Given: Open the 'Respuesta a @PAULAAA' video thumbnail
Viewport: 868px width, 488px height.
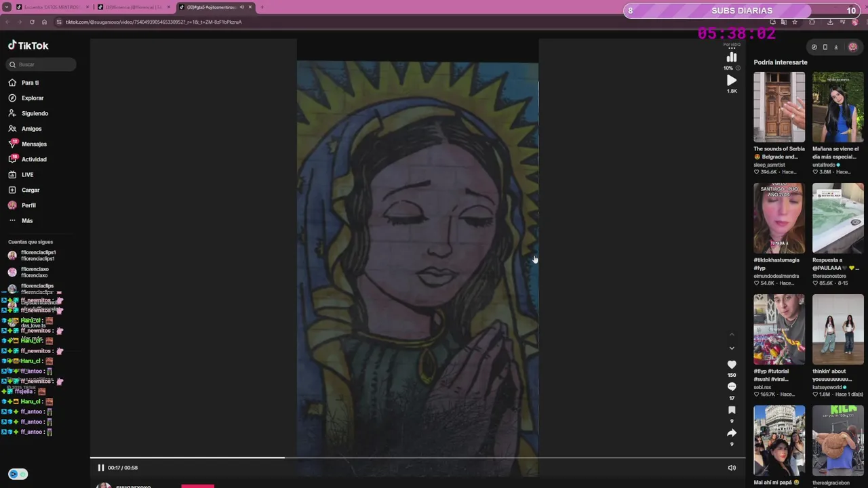Looking at the screenshot, I should coord(838,218).
